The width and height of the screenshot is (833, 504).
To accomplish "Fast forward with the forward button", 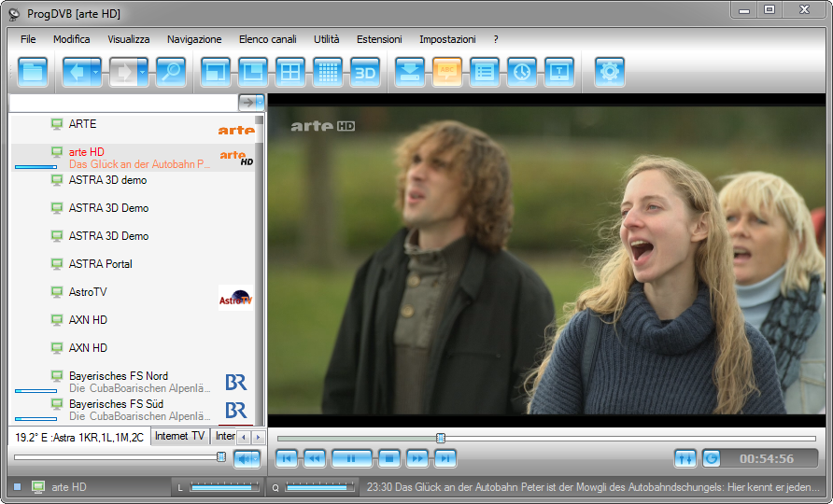I will tap(417, 458).
